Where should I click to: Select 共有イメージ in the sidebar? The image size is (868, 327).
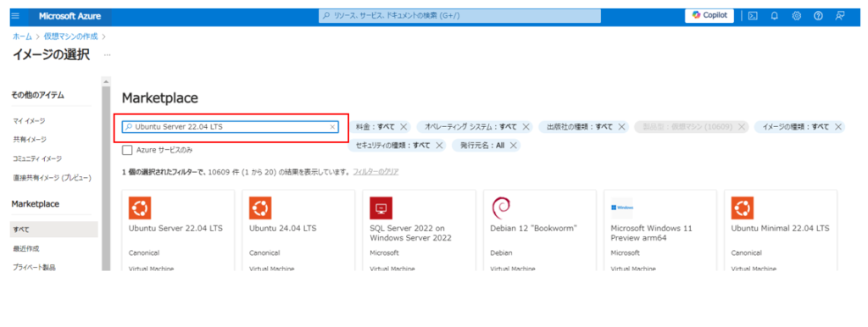[30, 140]
